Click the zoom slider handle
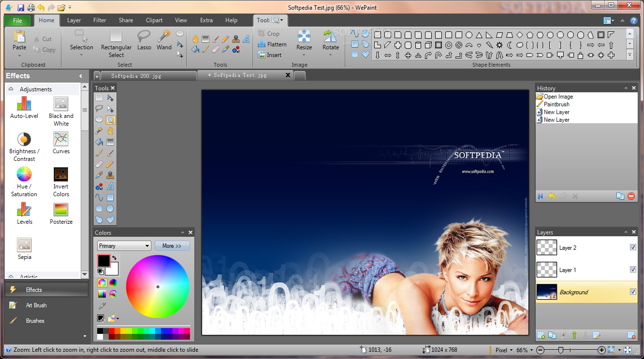Screen dimensions: 644x359 (x=561, y=350)
